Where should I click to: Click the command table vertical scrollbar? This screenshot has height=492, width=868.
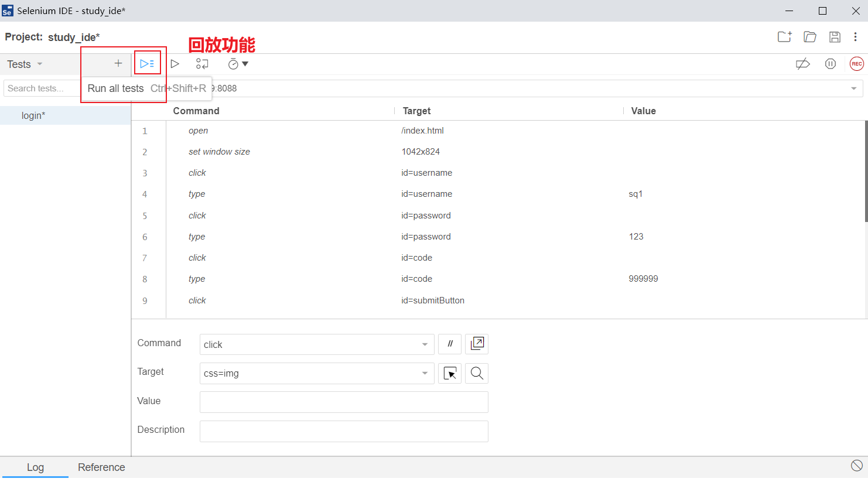[x=866, y=171]
